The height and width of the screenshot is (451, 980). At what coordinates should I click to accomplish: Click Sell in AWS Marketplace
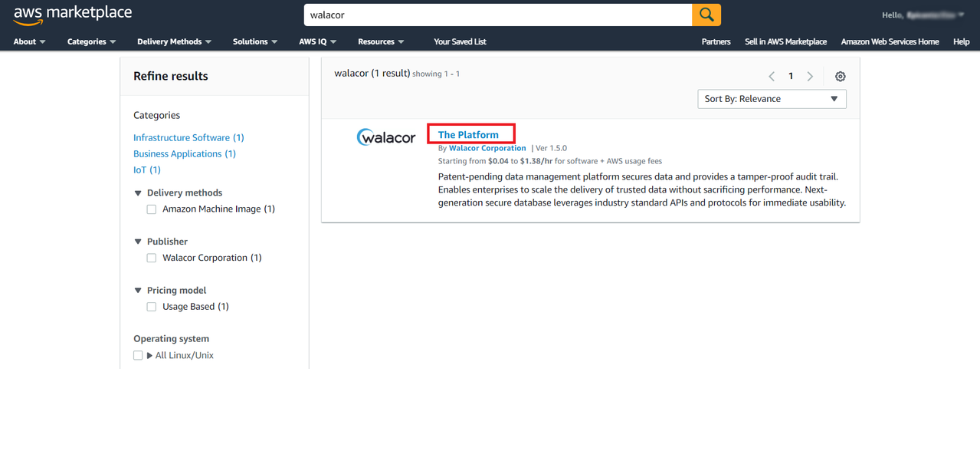785,41
